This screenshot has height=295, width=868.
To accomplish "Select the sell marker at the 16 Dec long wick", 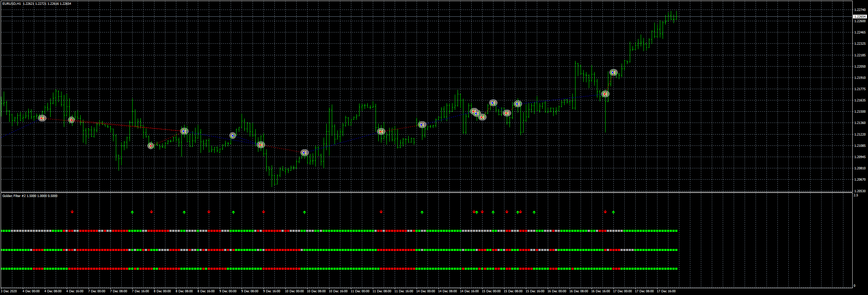I will click(x=605, y=94).
